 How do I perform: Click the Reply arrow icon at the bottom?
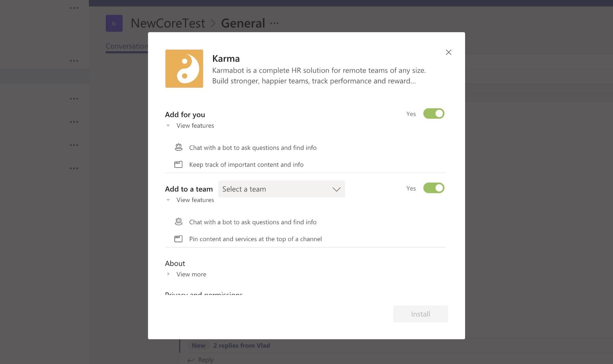coord(190,360)
